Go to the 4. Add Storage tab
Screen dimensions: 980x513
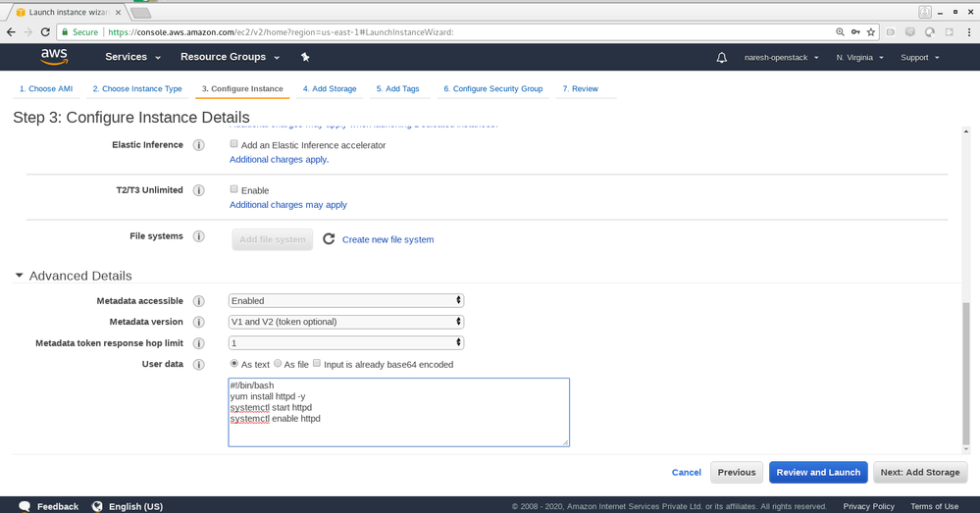[330, 89]
